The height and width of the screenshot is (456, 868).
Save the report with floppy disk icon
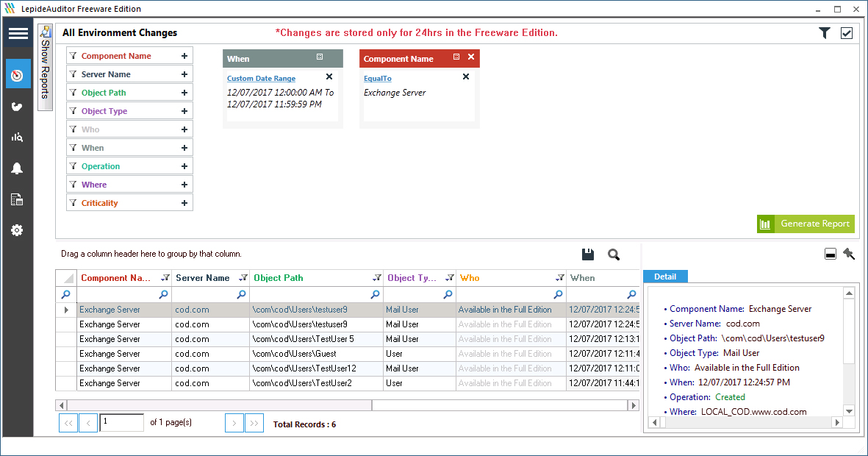click(x=588, y=254)
